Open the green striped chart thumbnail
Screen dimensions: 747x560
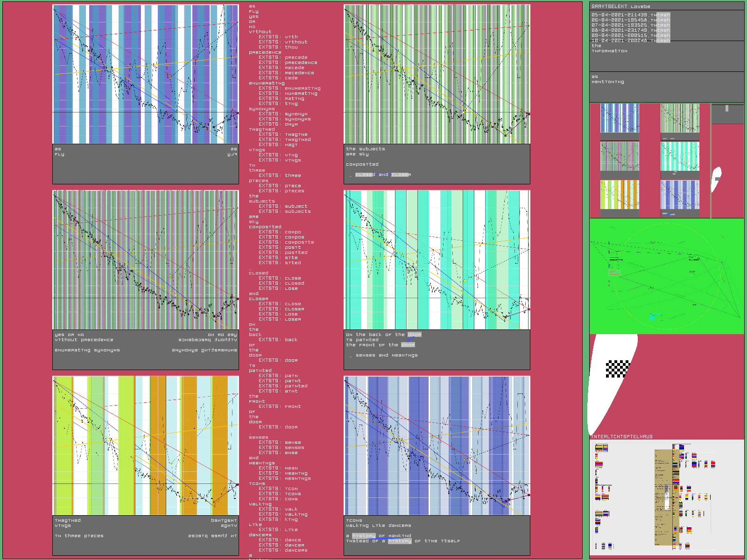(x=680, y=118)
